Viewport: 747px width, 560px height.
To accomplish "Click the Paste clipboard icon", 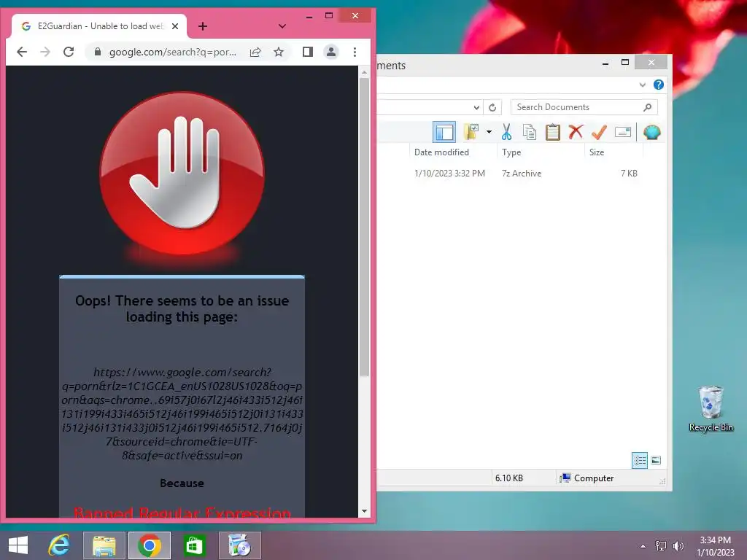I will 553,132.
